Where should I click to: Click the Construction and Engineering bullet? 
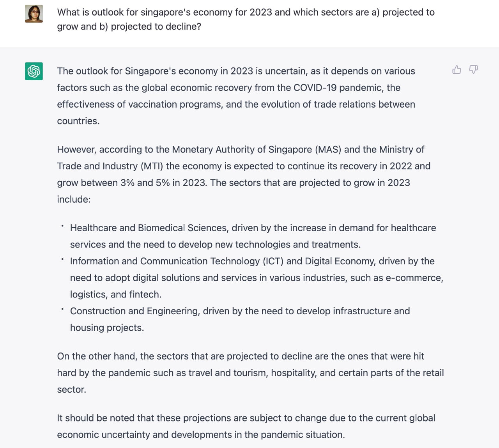pos(240,319)
